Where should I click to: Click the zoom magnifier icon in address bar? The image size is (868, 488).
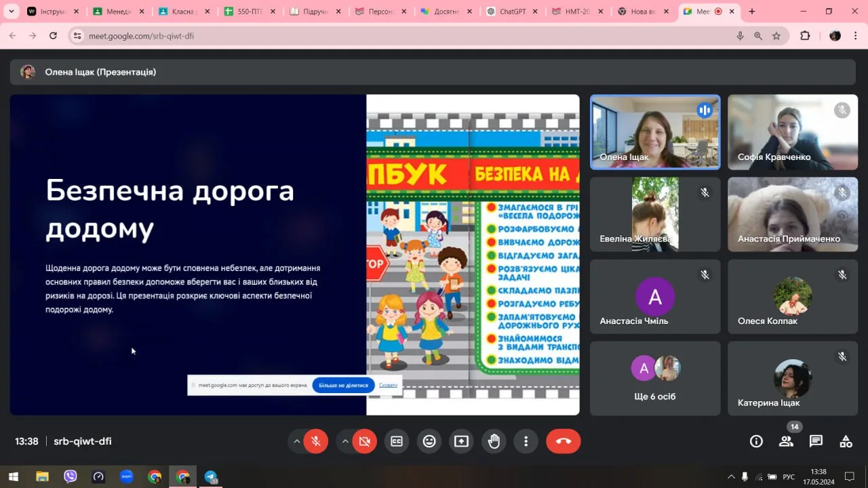pos(758,36)
